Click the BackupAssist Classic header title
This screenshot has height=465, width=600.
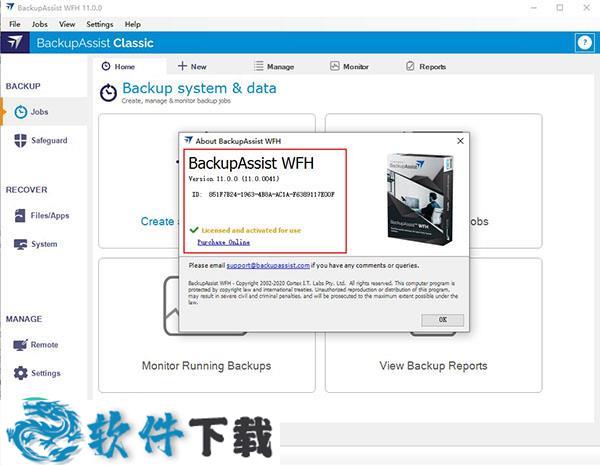coord(95,43)
